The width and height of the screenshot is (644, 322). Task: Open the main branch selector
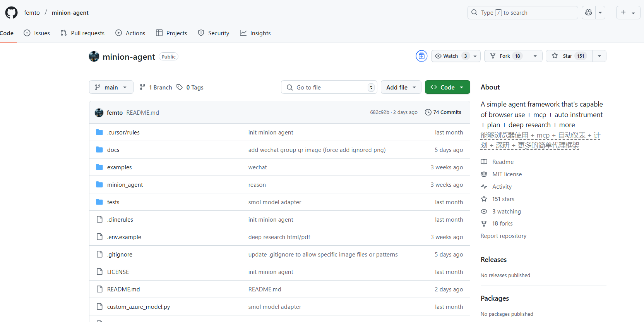(111, 87)
